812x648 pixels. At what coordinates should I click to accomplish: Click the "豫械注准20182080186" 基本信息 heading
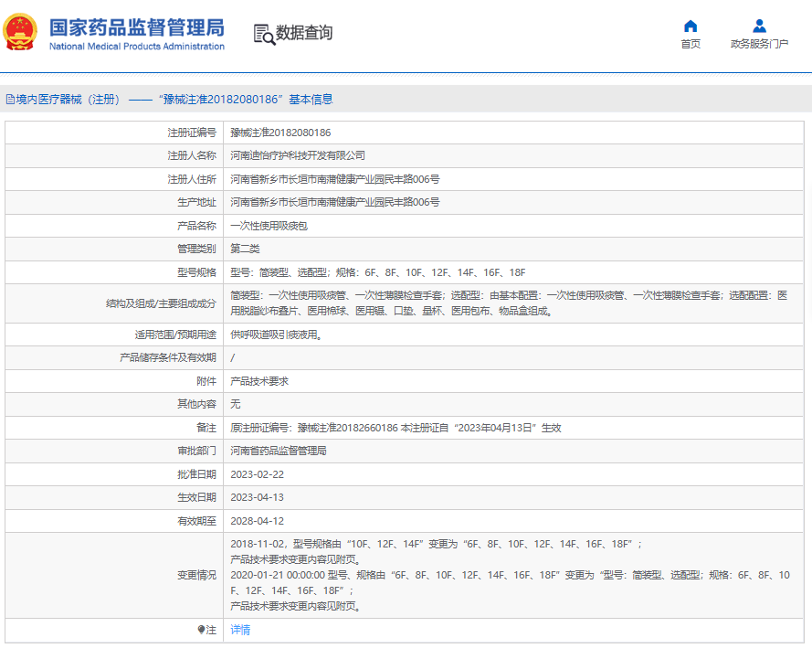click(x=246, y=100)
